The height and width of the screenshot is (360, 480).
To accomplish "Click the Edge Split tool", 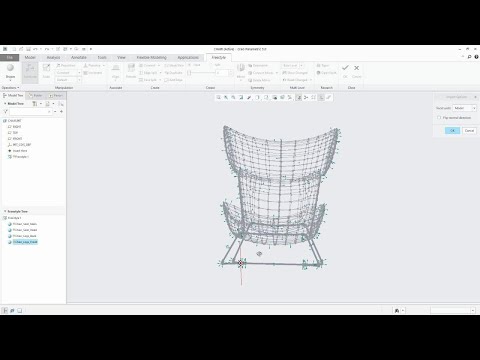I will (x=150, y=73).
